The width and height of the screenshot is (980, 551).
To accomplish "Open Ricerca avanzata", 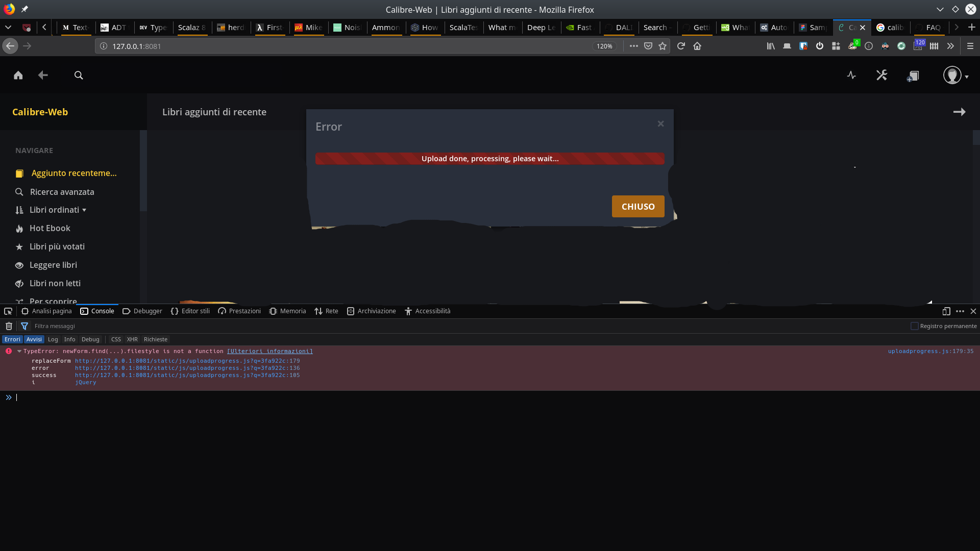I will point(55,192).
